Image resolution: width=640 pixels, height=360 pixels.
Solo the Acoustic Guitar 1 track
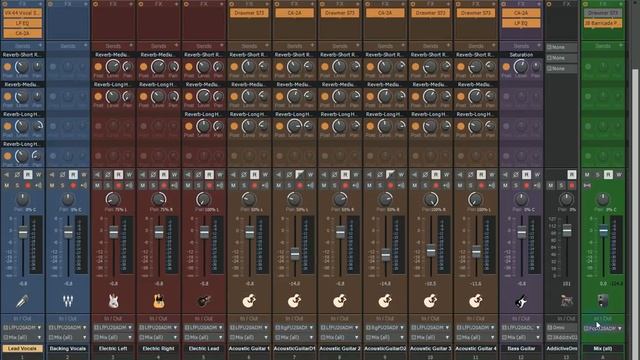point(244,185)
